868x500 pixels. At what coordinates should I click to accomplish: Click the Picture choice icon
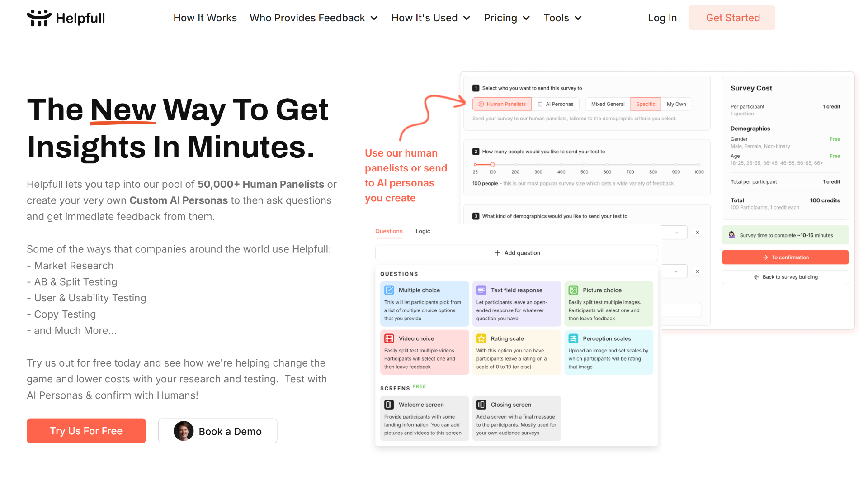point(573,290)
